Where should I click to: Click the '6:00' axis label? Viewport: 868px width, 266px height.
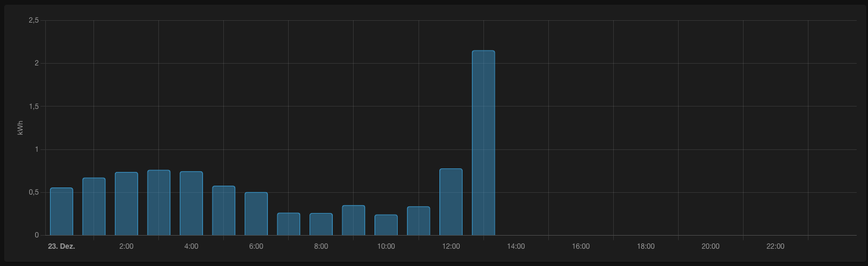pos(256,246)
